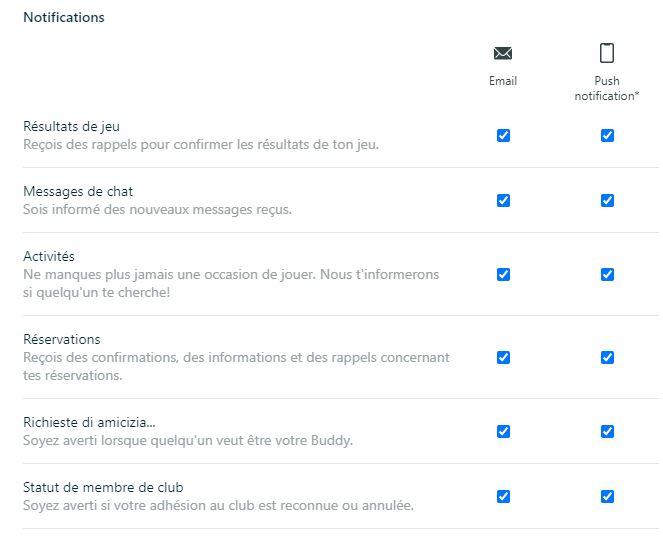Image resolution: width=663 pixels, height=538 pixels.
Task: Toggle Email checkbox for Activités
Action: (503, 274)
